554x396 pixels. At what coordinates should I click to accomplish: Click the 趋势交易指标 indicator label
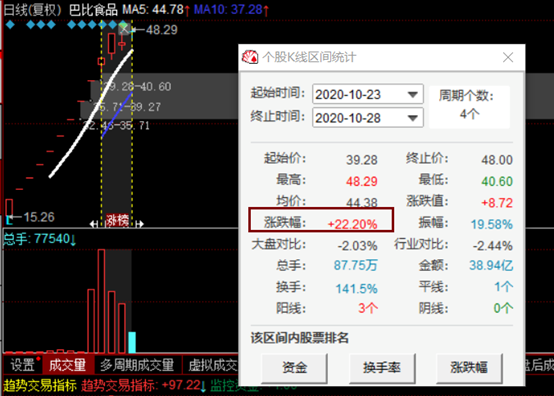[x=40, y=386]
